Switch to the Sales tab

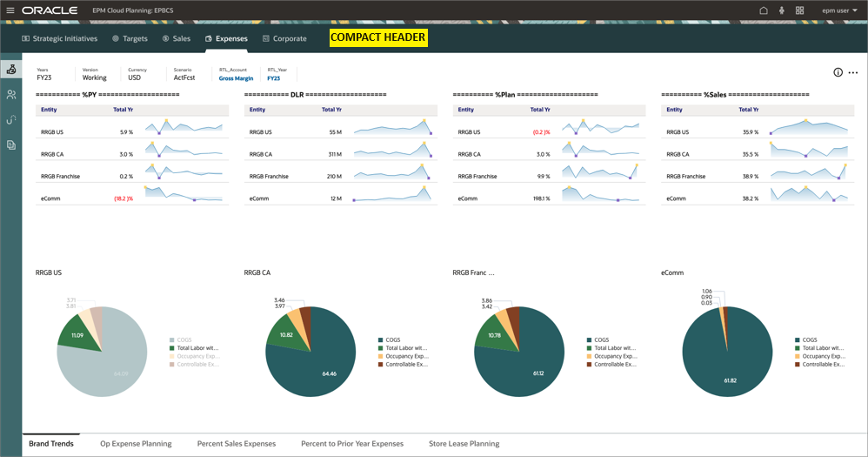(x=177, y=38)
